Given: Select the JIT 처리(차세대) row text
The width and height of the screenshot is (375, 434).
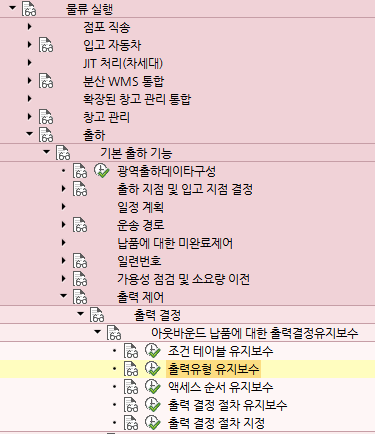Looking at the screenshot, I should pos(123,63).
